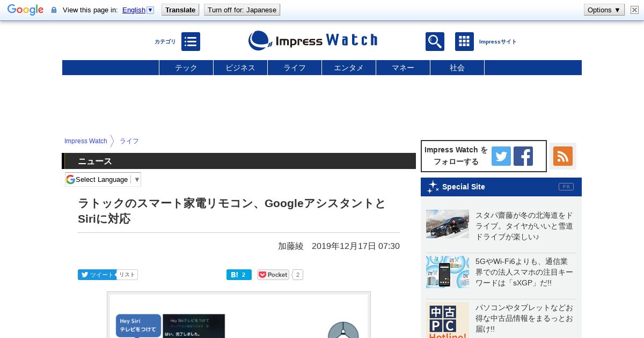This screenshot has height=338, width=644.
Task: Open the 5GやWi-Fi6 sXGP article link
Action: pyautogui.click(x=524, y=272)
